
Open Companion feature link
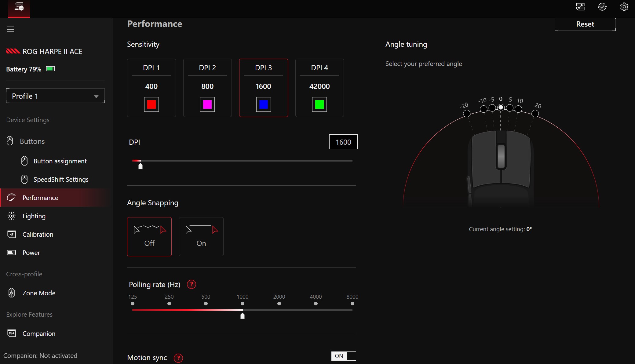[x=39, y=334]
